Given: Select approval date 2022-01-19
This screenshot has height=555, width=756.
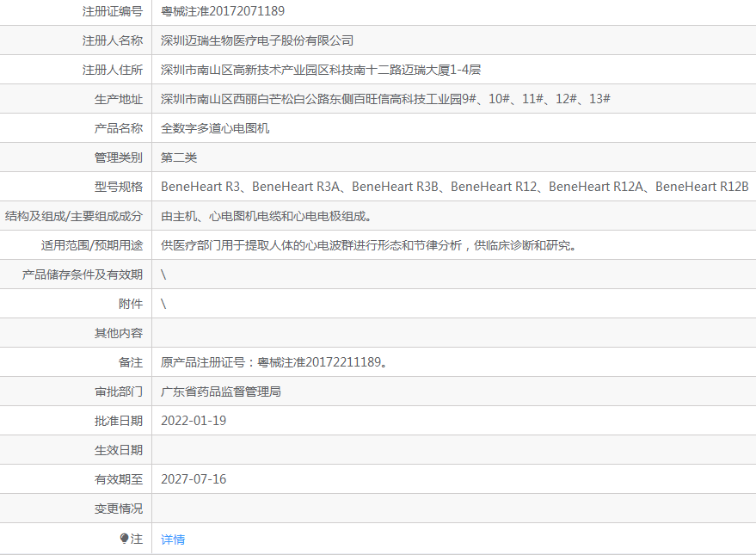Looking at the screenshot, I should point(194,421).
